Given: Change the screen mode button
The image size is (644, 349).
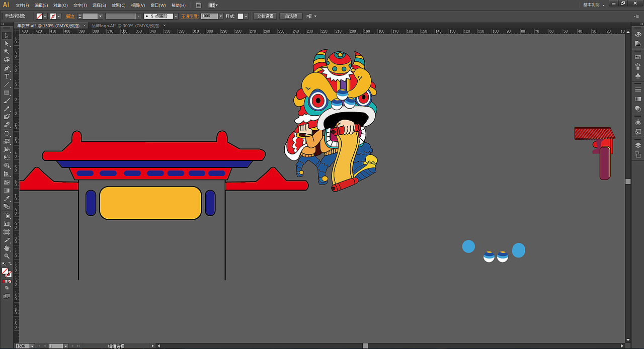Looking at the screenshot, I should pos(7,296).
